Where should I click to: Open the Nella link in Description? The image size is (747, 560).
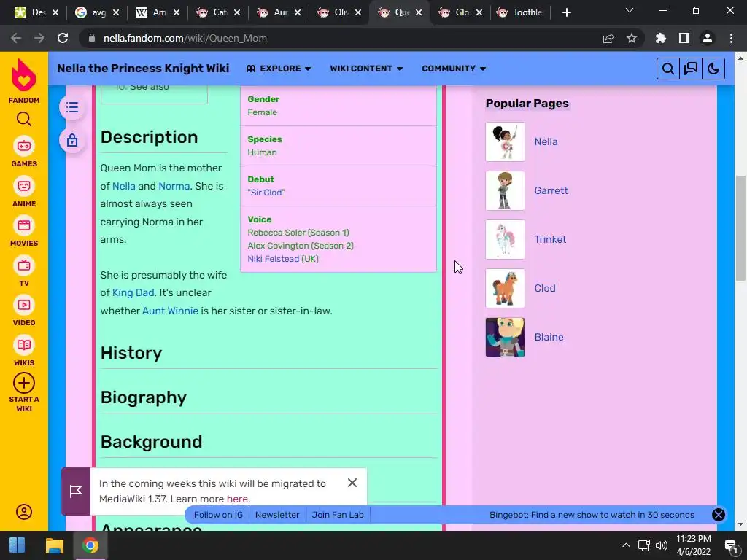[124, 186]
